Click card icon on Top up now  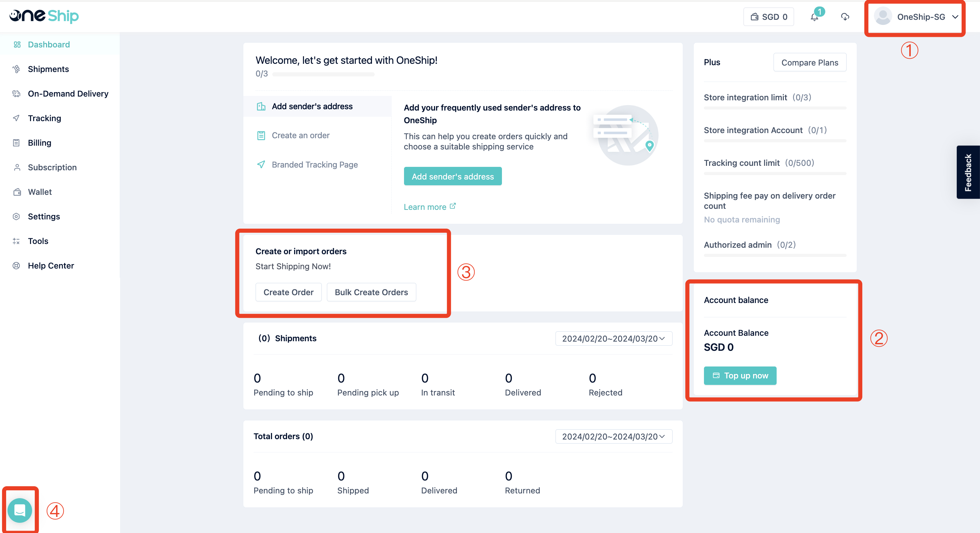click(x=716, y=375)
